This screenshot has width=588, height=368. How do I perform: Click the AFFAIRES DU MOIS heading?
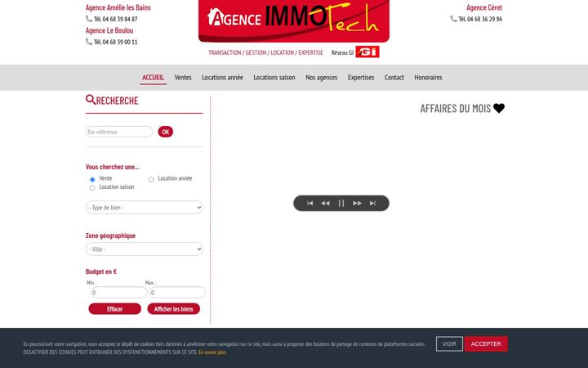pos(455,109)
